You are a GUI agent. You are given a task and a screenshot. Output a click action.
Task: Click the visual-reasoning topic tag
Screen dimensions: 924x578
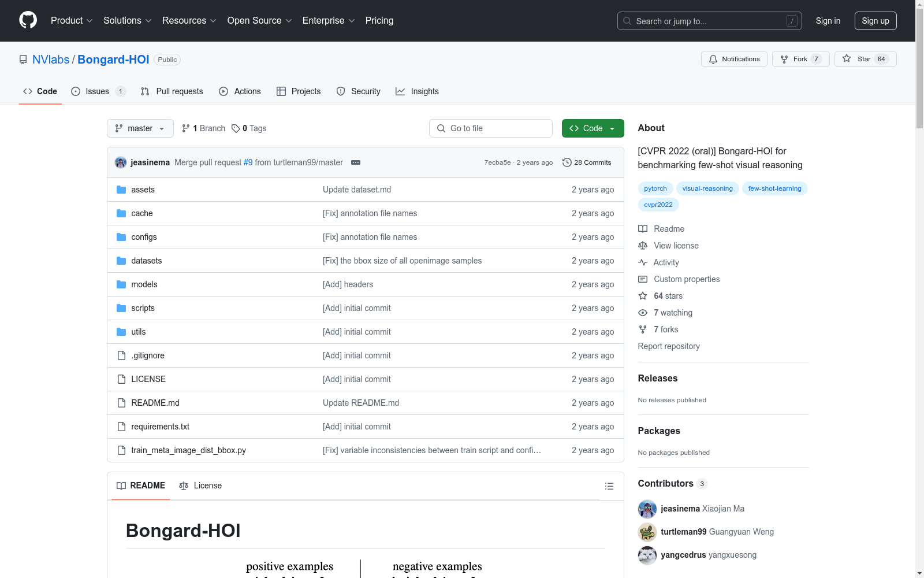[x=707, y=188]
